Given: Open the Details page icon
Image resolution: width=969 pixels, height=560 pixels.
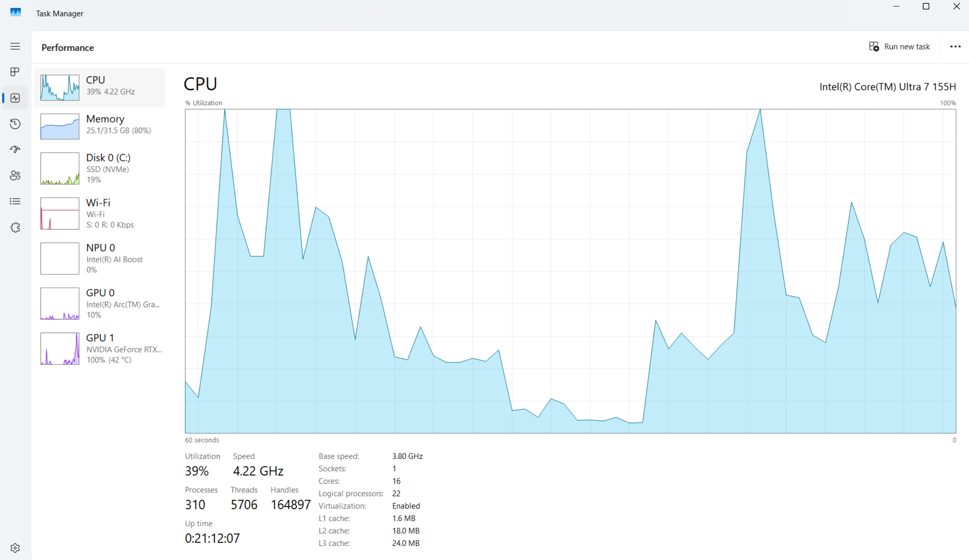Looking at the screenshot, I should 15,201.
